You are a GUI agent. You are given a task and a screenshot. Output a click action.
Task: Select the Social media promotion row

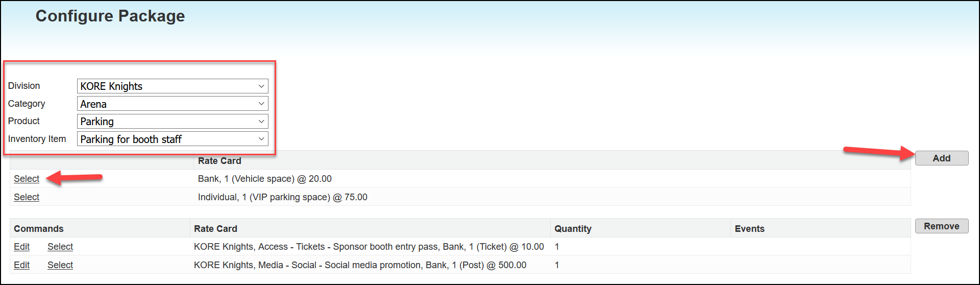60,265
